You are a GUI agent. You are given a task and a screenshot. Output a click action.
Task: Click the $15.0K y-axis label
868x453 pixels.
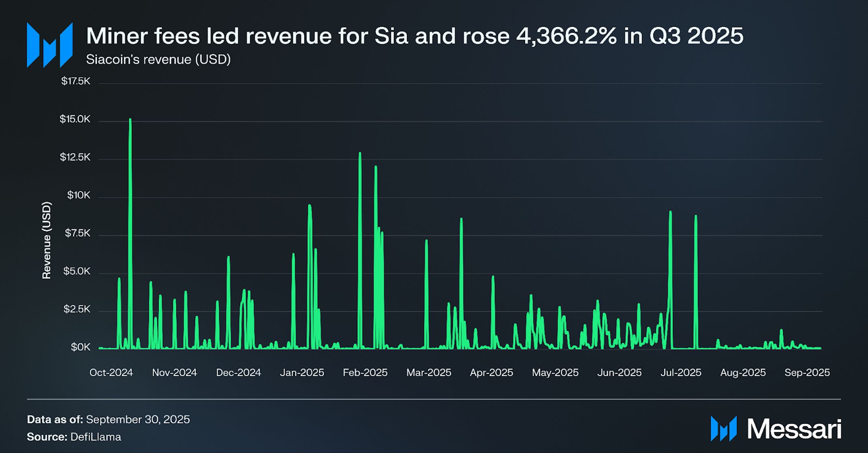75,119
